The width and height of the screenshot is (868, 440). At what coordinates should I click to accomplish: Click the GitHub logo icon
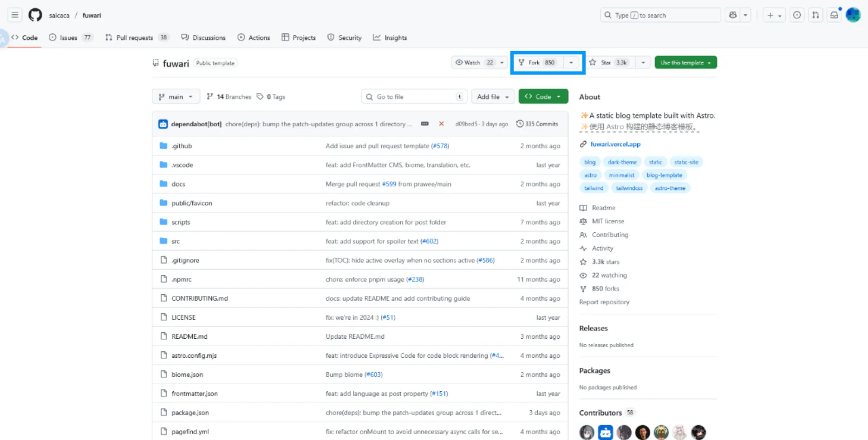click(x=35, y=15)
